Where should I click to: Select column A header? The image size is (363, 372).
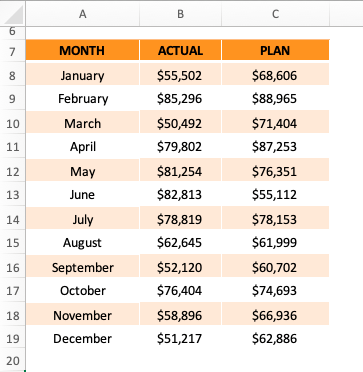click(83, 14)
